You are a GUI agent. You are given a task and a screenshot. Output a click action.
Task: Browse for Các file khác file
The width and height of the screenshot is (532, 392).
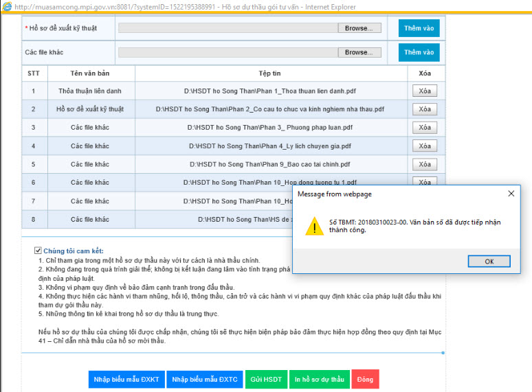click(x=359, y=52)
